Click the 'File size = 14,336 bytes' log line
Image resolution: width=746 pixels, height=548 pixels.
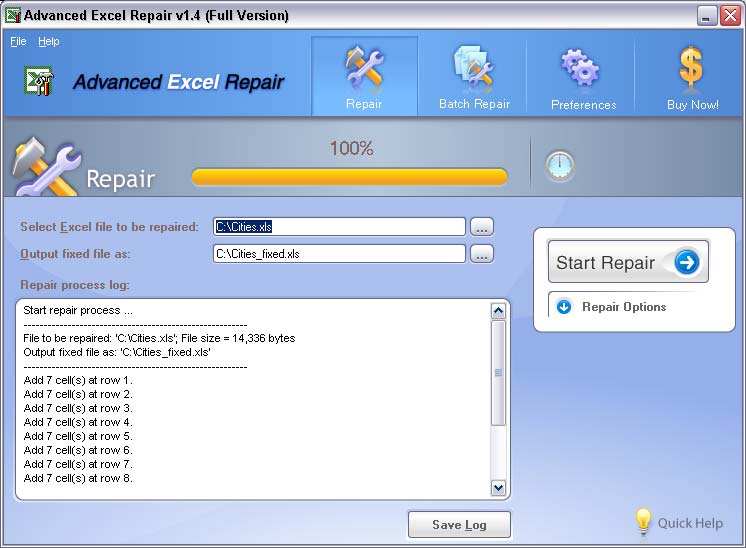(x=159, y=338)
